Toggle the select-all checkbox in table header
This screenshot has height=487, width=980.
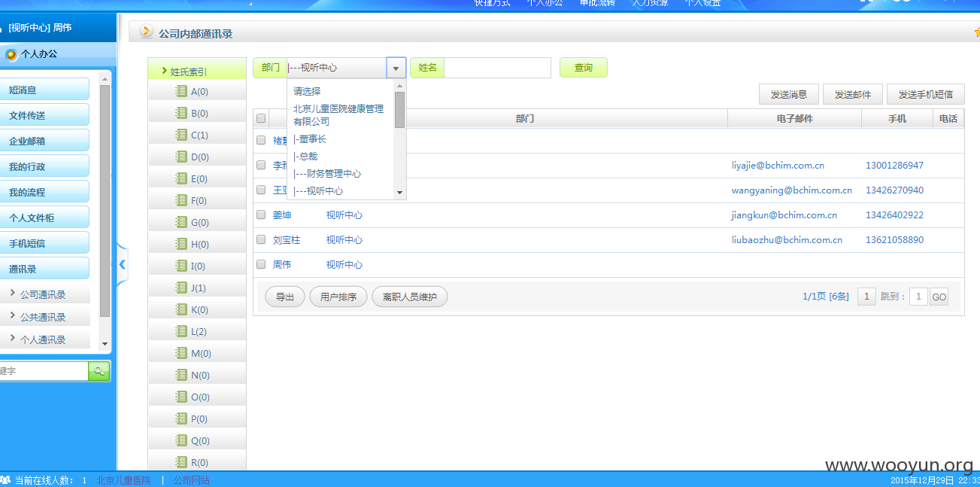[x=261, y=118]
